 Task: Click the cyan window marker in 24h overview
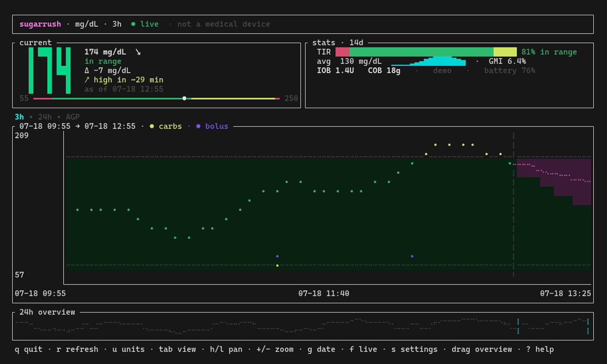pos(553,326)
